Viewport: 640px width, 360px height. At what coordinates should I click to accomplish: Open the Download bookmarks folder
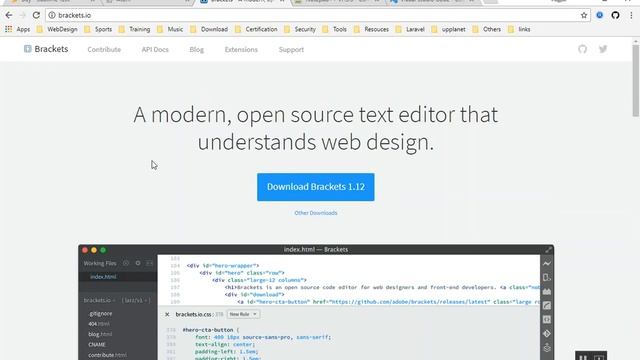[x=209, y=29]
